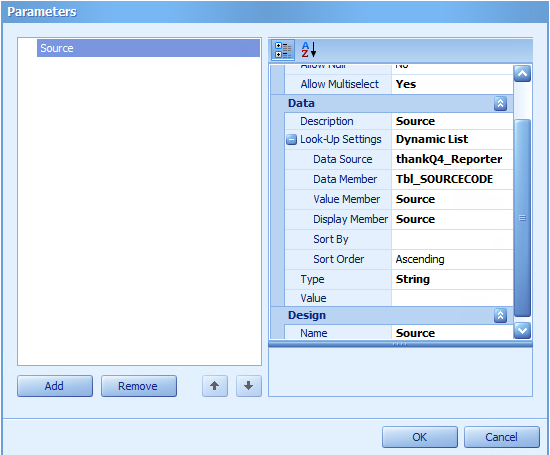Viewport: 550px width, 455px height.
Task: Remove the selected parameter
Action: click(139, 386)
